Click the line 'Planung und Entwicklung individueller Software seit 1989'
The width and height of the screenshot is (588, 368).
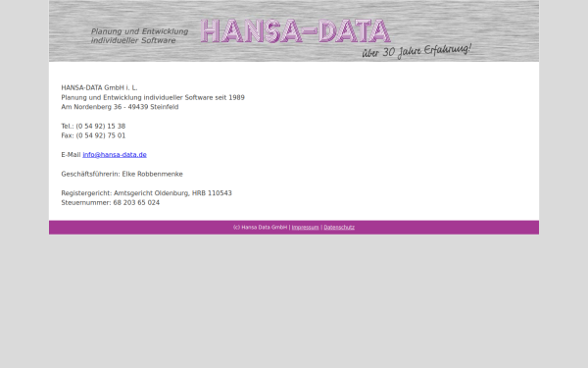tap(153, 97)
